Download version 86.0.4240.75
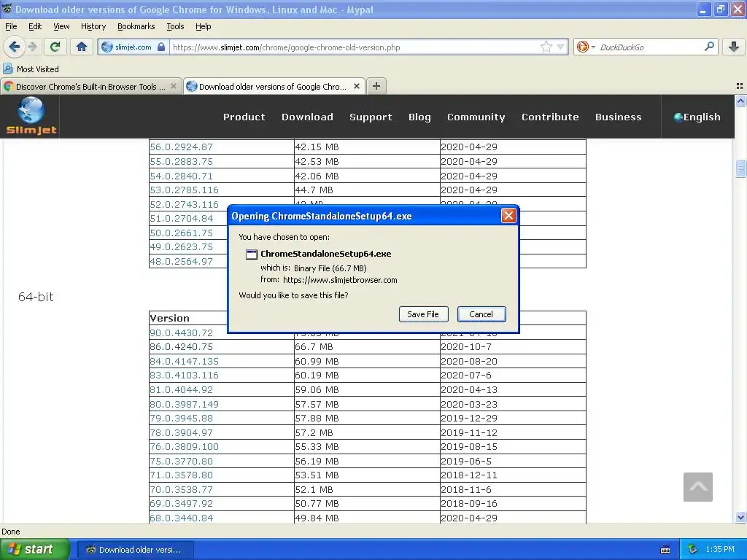Viewport: 747px width, 560px height. pyautogui.click(x=181, y=346)
